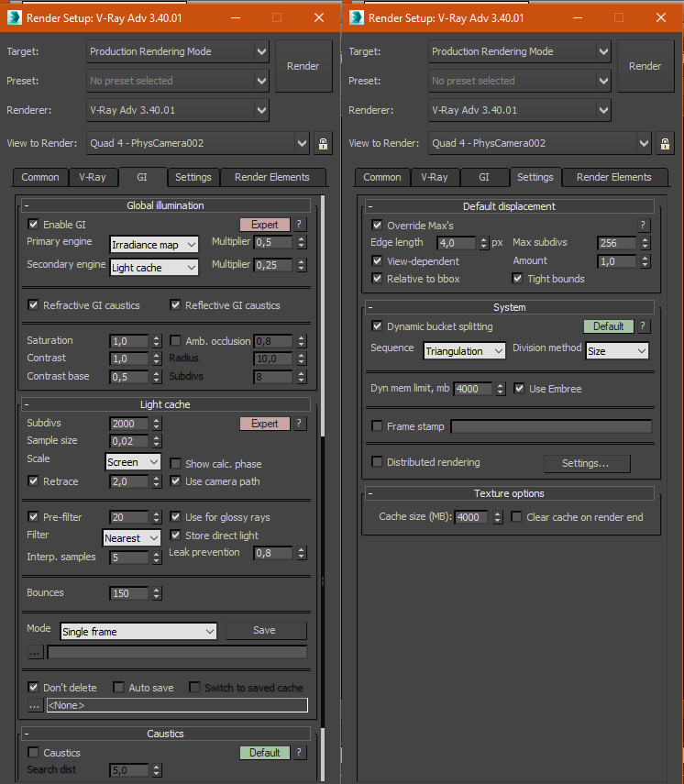Image resolution: width=684 pixels, height=784 pixels.
Task: Toggle Use Embree checkbox
Action: tap(520, 389)
